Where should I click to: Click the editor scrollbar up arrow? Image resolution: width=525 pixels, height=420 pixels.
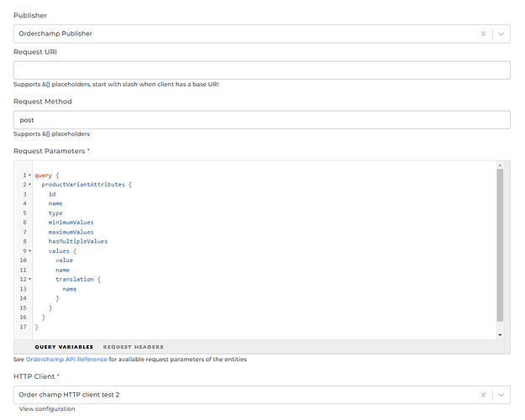tap(500, 165)
